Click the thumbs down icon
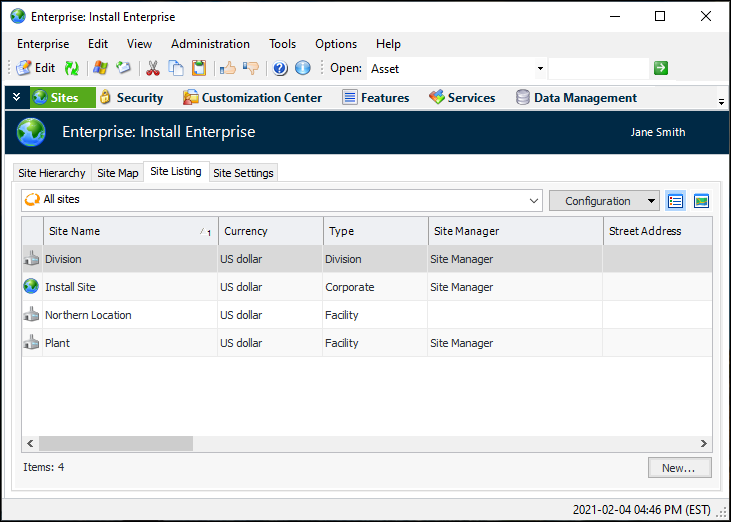The image size is (731, 522). pos(250,68)
